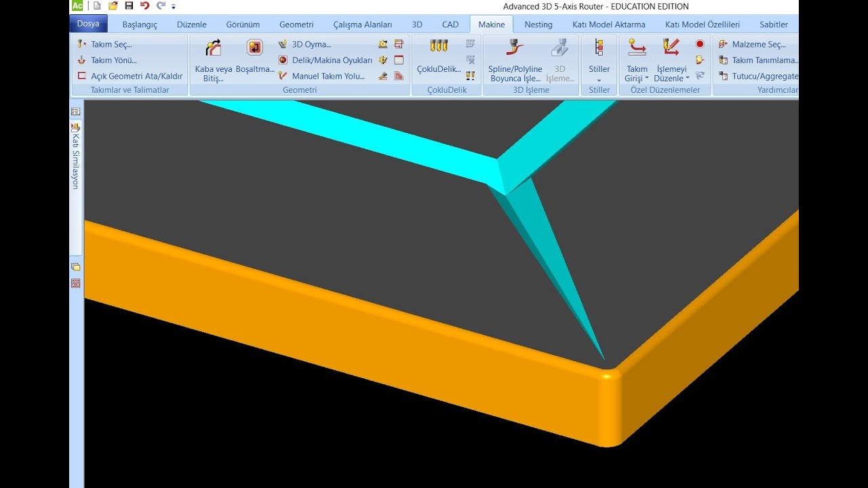Screen dimensions: 868x488
Task: Click the new document icon in quick access
Action: tap(97, 6)
